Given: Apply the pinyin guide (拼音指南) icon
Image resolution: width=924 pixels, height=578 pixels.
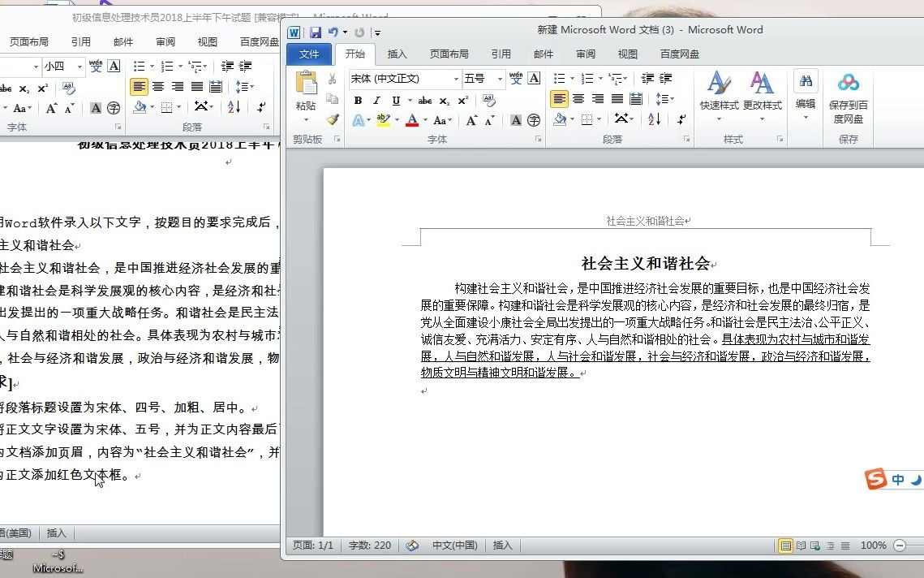Looking at the screenshot, I should (x=517, y=79).
